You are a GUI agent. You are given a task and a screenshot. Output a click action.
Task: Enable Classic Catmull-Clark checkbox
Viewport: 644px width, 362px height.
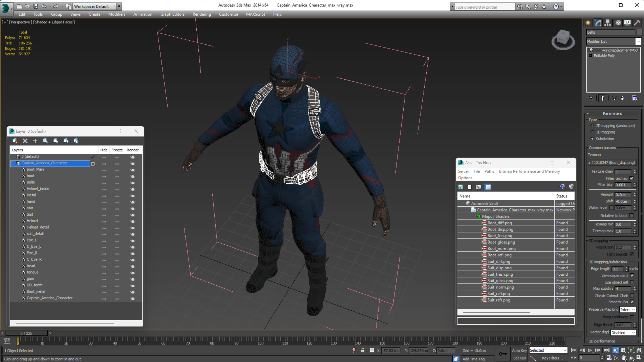coord(632,295)
